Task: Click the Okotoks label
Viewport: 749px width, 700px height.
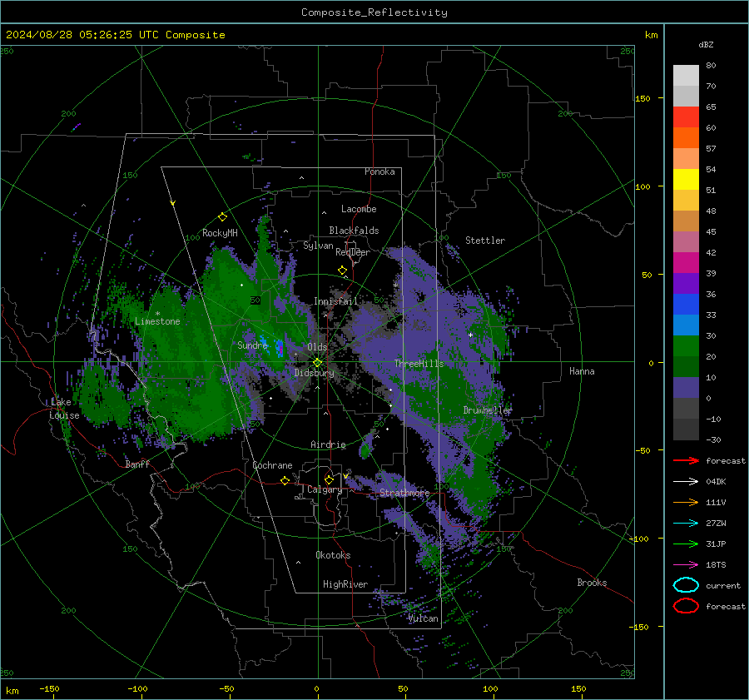Action: click(x=333, y=555)
